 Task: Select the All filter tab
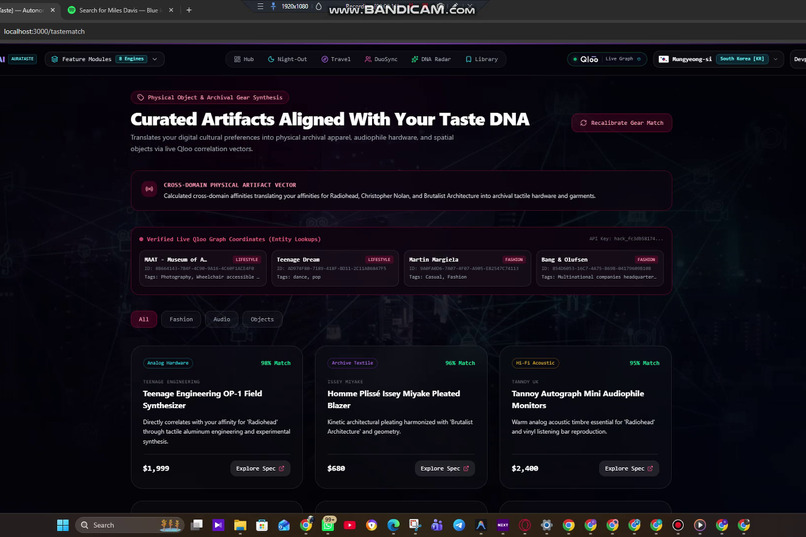point(143,319)
